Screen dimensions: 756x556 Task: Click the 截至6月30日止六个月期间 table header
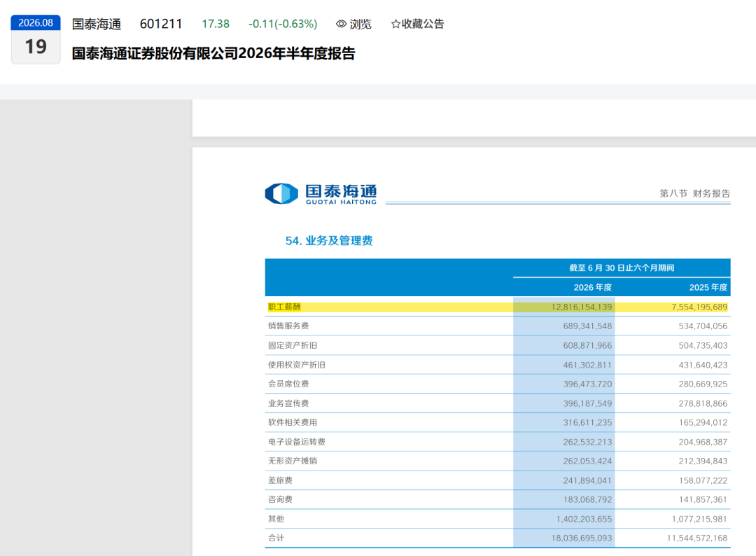(622, 267)
